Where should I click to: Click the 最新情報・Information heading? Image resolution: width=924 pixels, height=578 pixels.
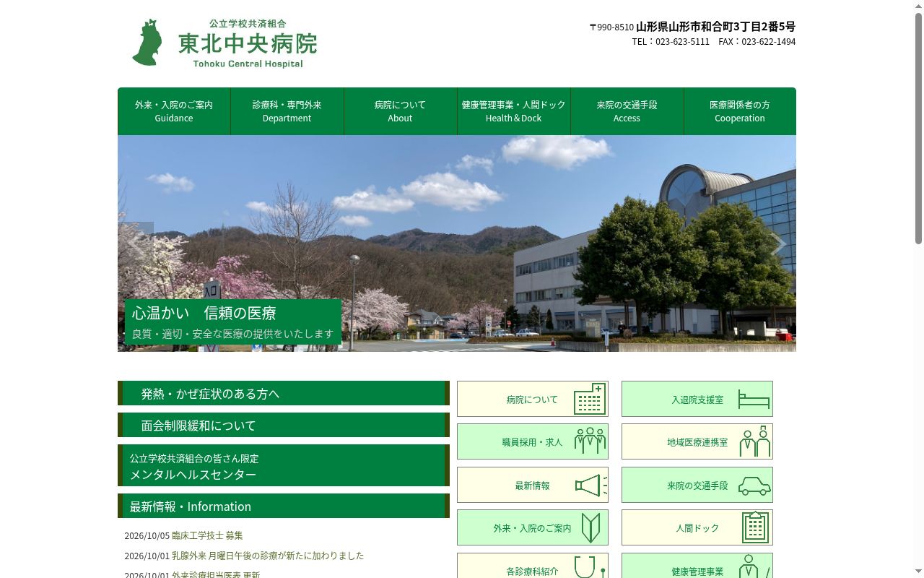284,506
